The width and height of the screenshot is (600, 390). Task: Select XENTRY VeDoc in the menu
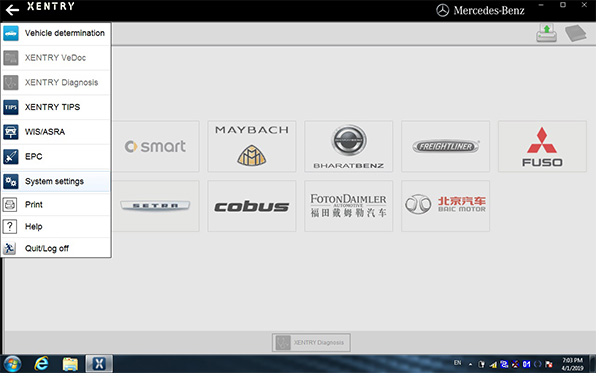pos(56,58)
